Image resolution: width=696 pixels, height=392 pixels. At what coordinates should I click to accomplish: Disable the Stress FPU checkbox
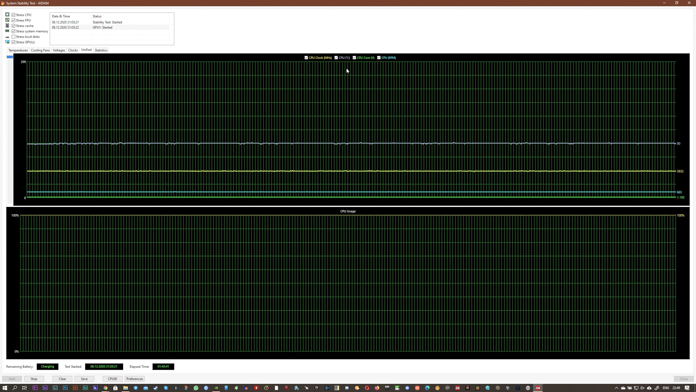[x=13, y=20]
